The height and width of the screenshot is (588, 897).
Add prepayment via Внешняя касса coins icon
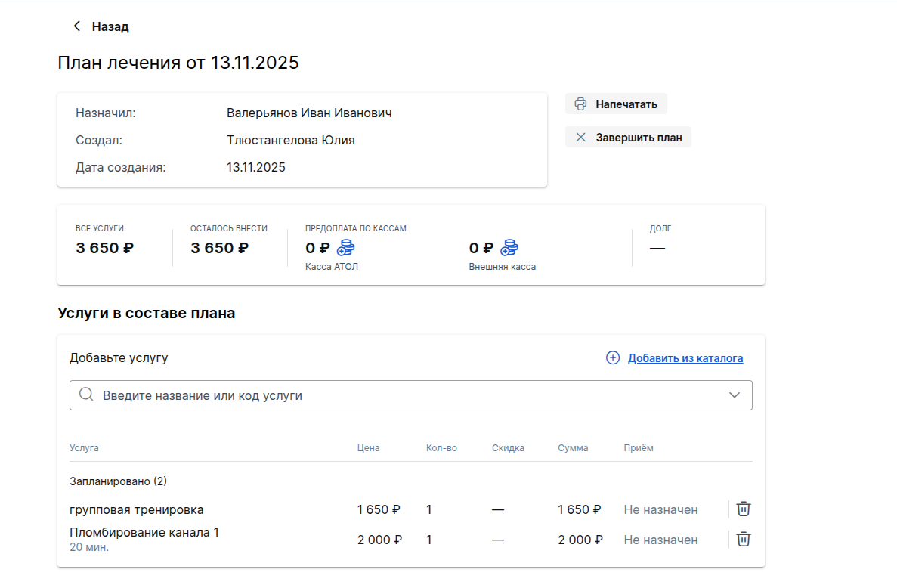(509, 248)
